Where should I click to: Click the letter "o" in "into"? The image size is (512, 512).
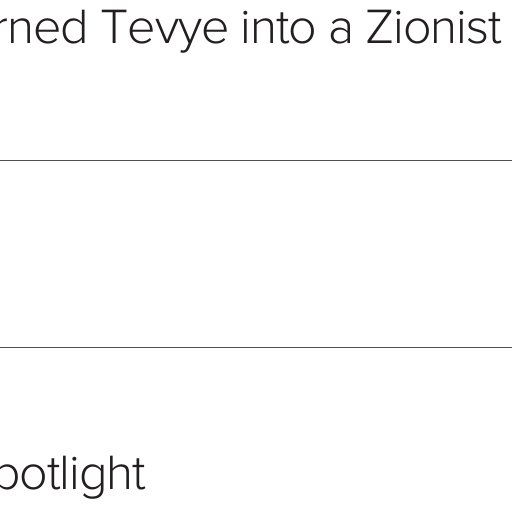pos(303,33)
